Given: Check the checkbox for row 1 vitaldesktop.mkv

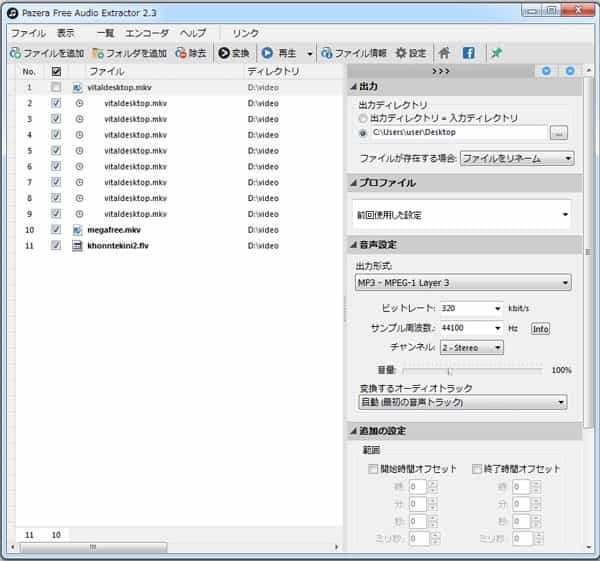Looking at the screenshot, I should tap(56, 87).
